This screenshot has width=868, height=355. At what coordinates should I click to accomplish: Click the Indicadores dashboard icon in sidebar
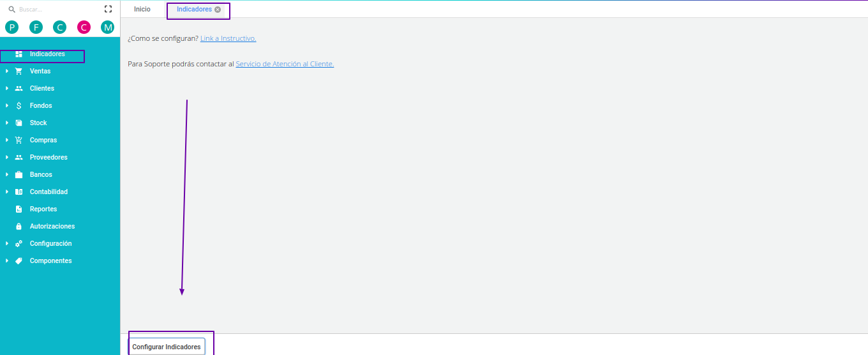[x=19, y=54]
